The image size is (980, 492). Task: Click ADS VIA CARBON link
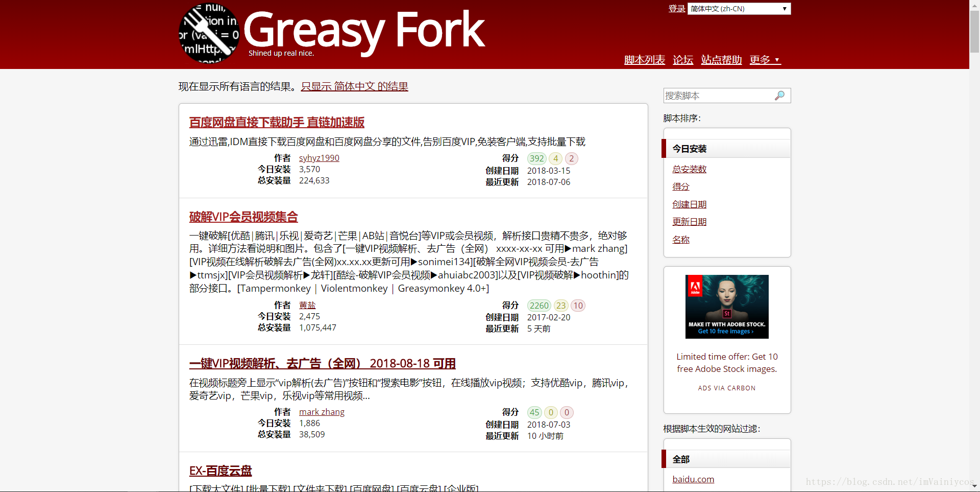(727, 388)
